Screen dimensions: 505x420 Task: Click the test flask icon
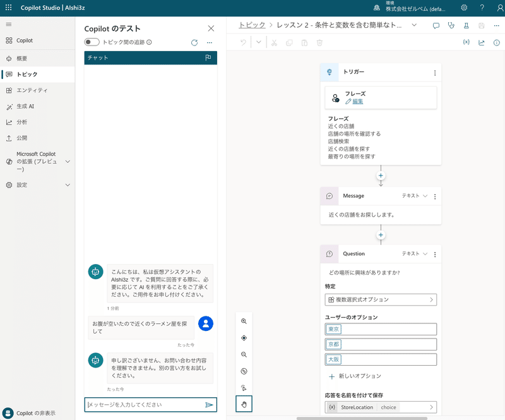(466, 25)
